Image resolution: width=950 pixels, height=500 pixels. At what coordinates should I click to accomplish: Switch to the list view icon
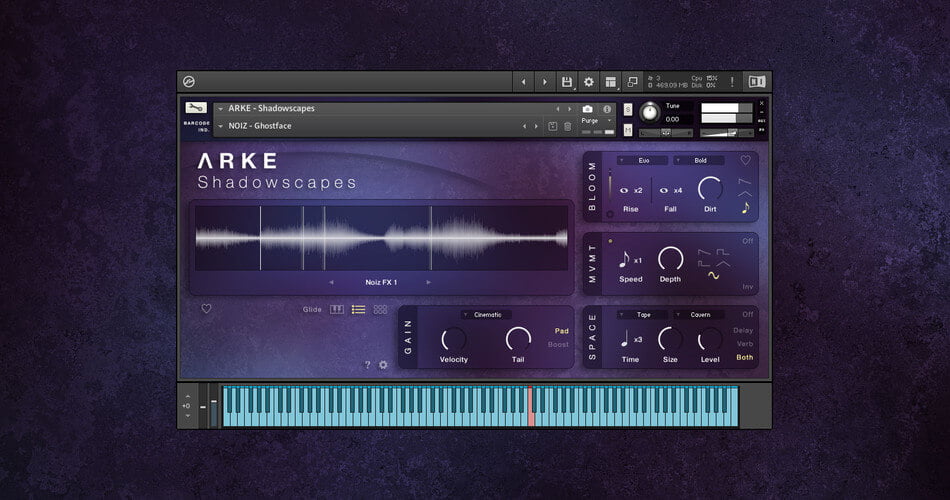(x=359, y=310)
